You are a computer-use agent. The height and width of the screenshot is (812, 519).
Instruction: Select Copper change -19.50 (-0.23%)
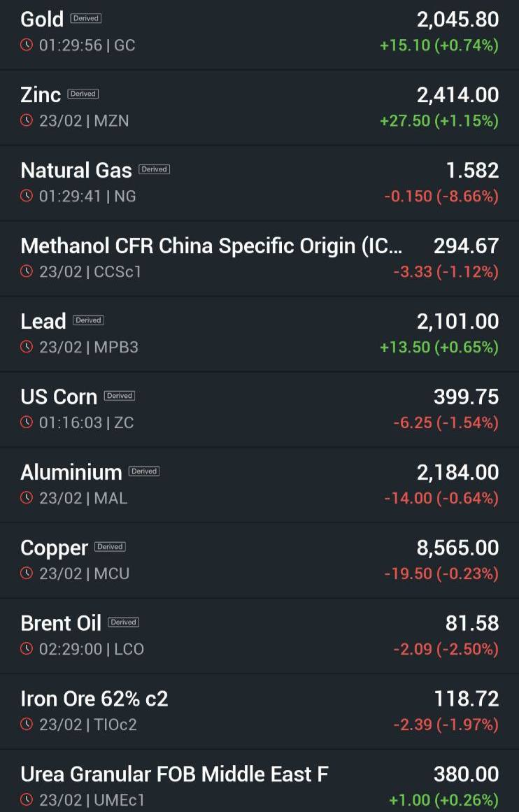point(441,574)
